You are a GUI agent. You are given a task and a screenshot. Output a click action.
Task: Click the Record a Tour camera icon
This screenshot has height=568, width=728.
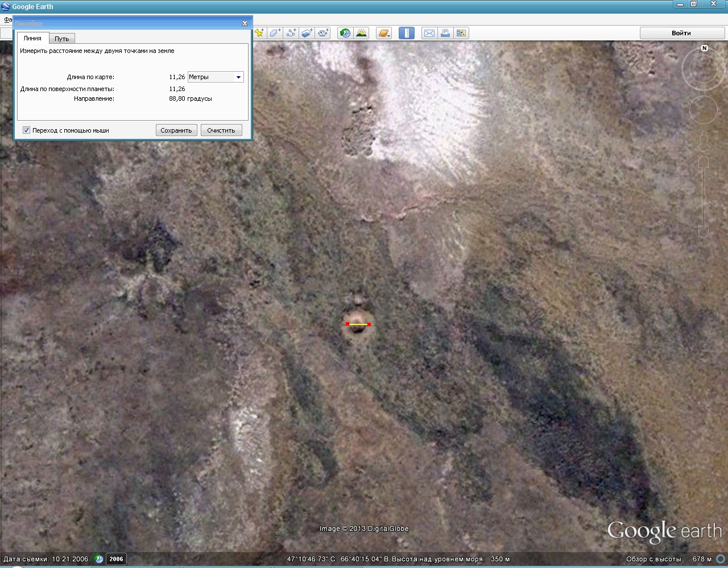coord(324,33)
